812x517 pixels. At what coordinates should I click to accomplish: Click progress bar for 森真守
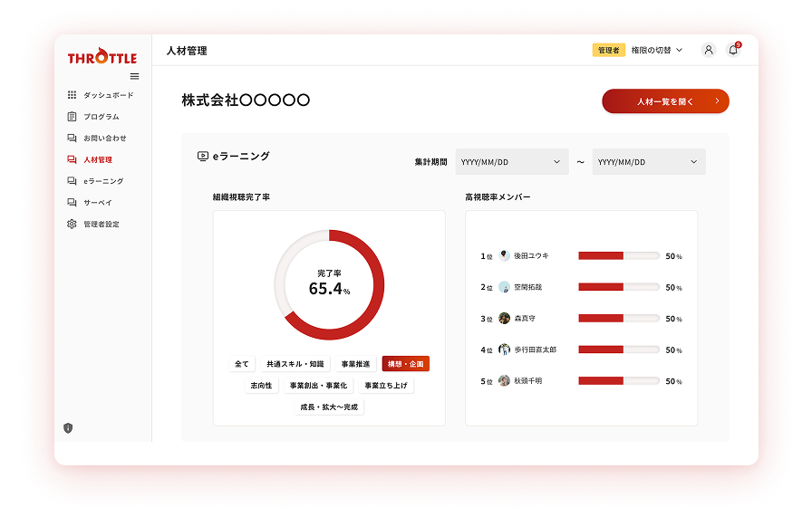point(619,319)
